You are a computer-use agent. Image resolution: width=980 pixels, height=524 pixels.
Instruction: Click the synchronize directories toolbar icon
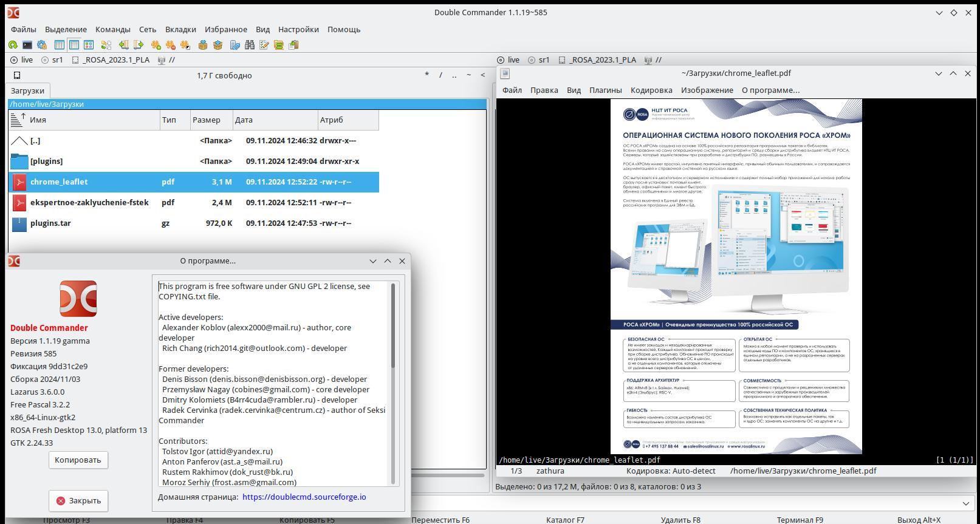[x=106, y=45]
